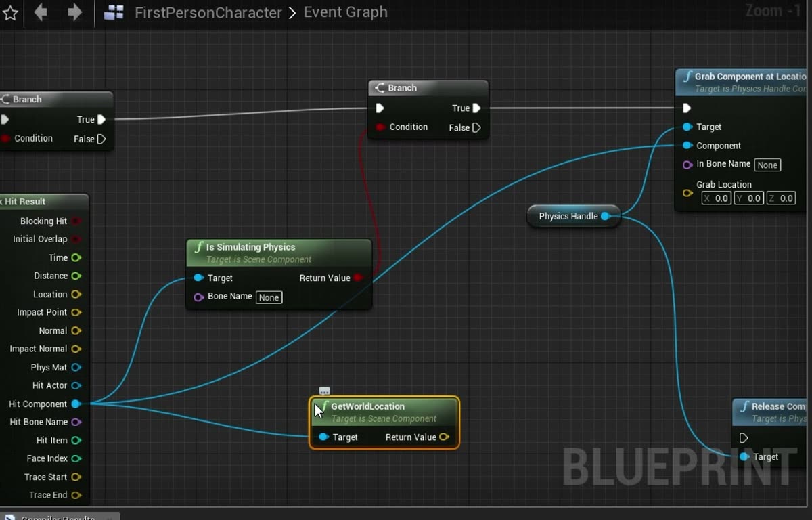Click the Condition pin on left Branch
812x520 pixels.
6,138
